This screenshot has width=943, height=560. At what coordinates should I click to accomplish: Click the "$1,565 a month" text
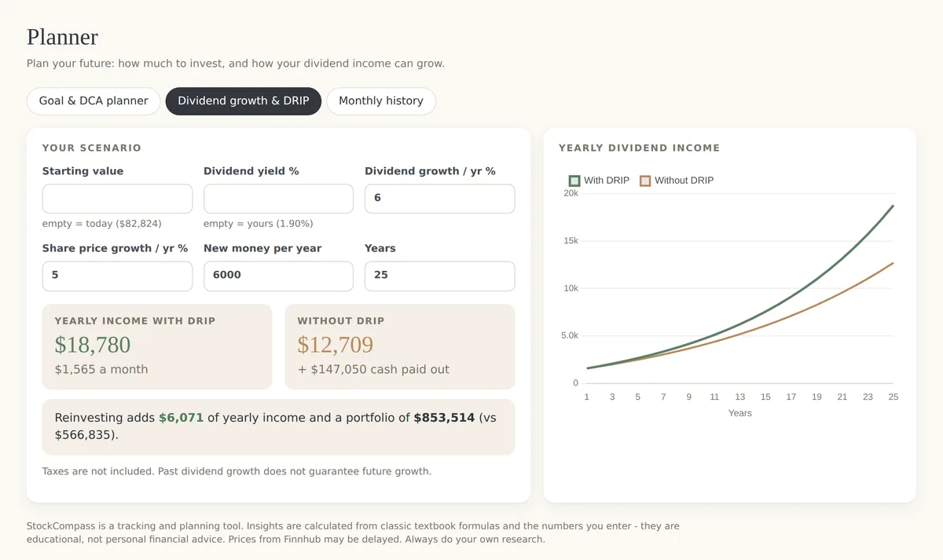coord(101,369)
